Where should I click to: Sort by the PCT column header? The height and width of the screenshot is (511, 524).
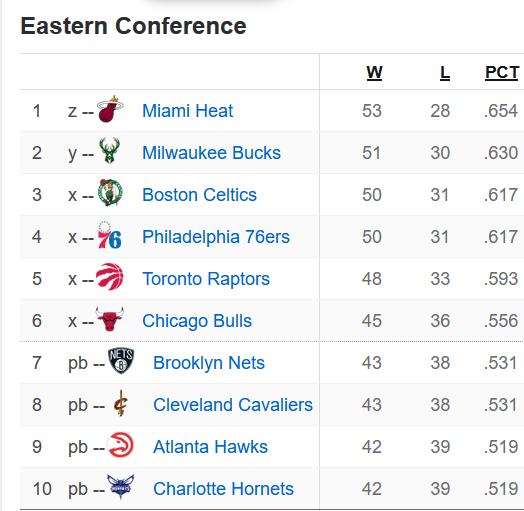(x=502, y=73)
